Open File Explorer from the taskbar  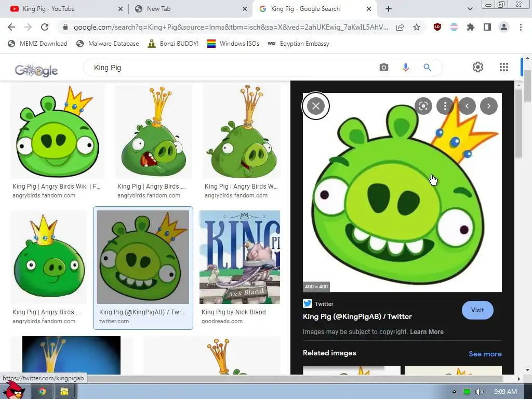pos(64,392)
